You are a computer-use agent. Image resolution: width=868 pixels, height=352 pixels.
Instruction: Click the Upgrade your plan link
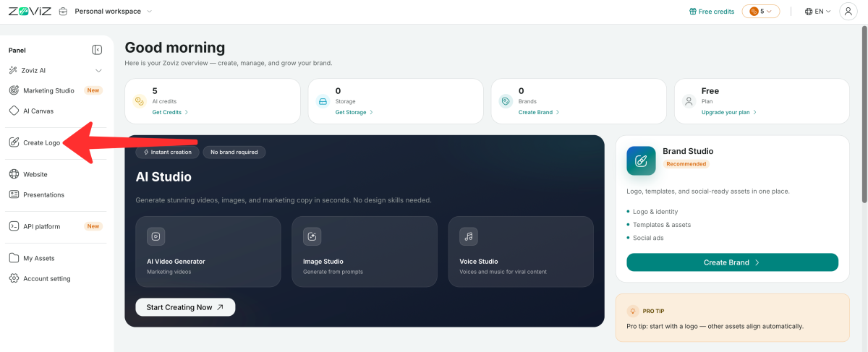tap(729, 112)
